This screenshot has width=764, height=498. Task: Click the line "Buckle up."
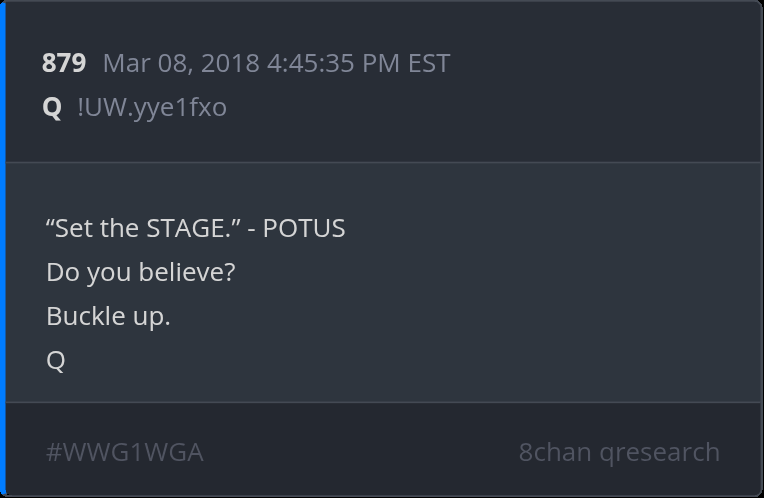108,316
